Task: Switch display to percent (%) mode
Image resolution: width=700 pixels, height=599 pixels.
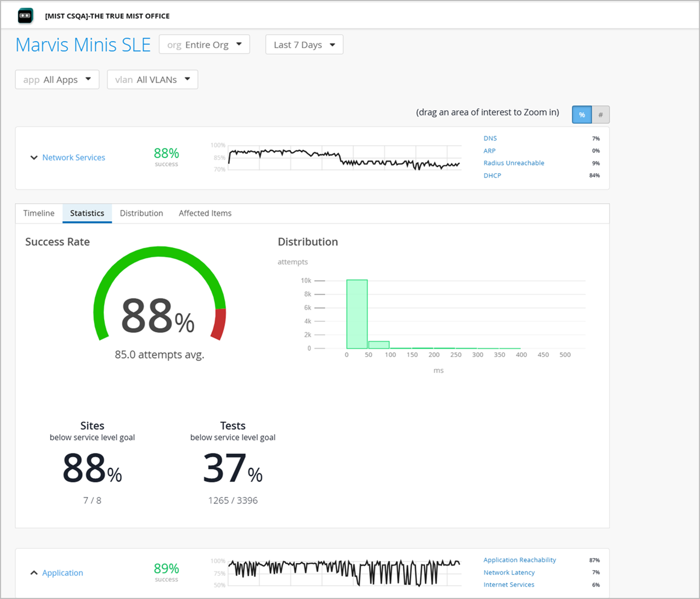Action: [582, 115]
